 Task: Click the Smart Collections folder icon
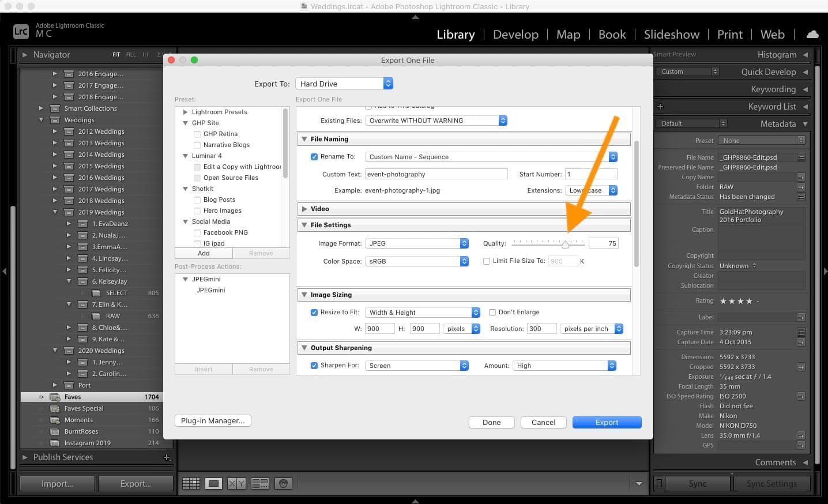(55, 108)
